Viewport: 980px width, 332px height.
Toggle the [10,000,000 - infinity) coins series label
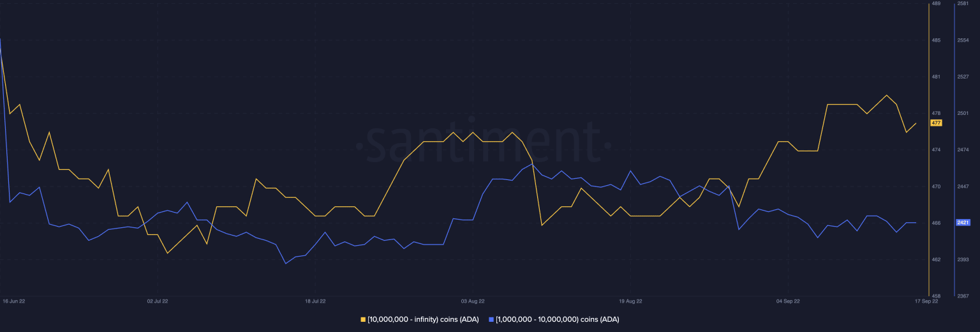[423, 319]
